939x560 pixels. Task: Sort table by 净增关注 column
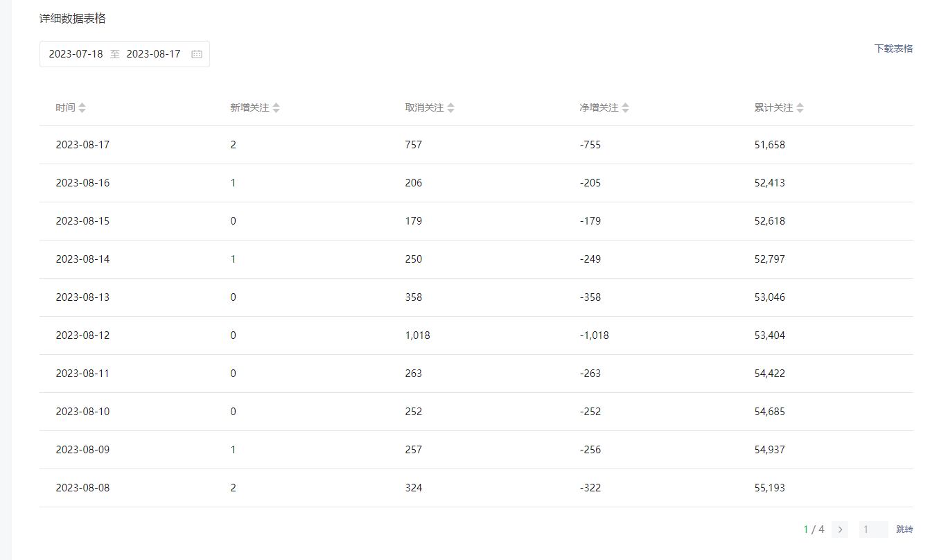click(x=625, y=108)
